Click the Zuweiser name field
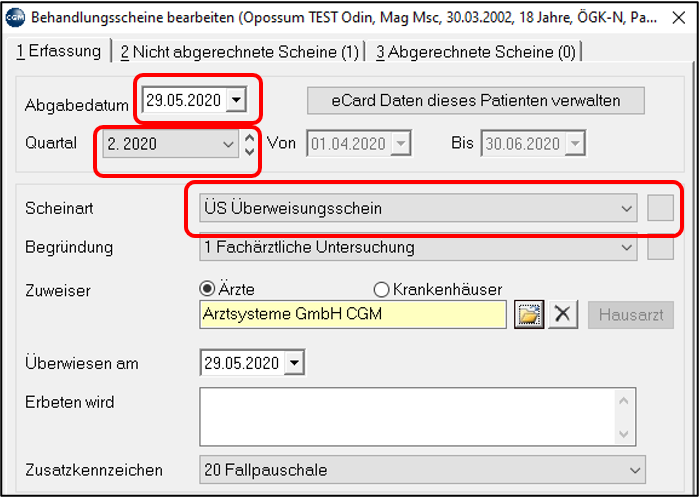 pyautogui.click(x=353, y=315)
